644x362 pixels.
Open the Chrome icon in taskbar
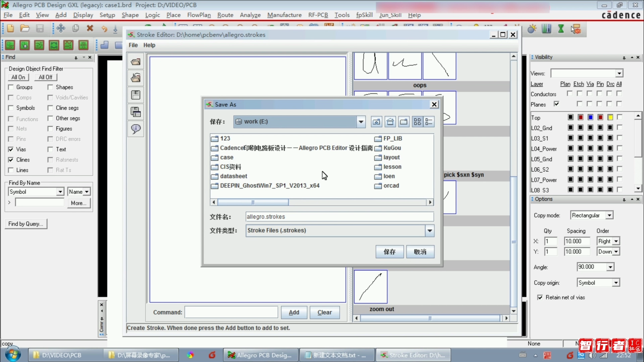(190, 355)
